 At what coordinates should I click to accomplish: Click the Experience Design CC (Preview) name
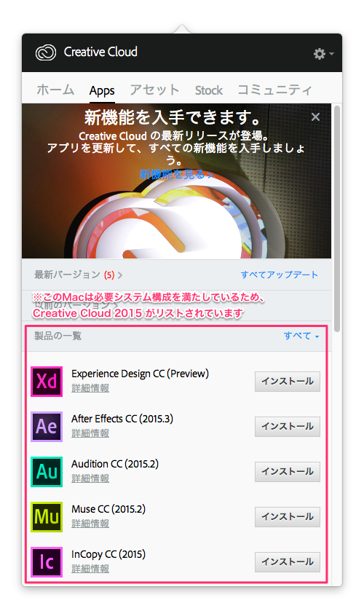click(140, 374)
